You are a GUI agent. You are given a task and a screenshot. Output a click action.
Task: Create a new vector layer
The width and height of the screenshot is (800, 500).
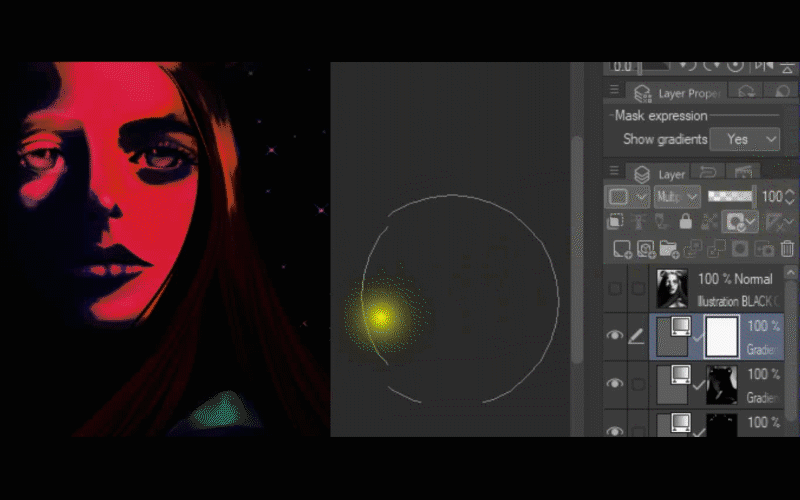(x=646, y=249)
